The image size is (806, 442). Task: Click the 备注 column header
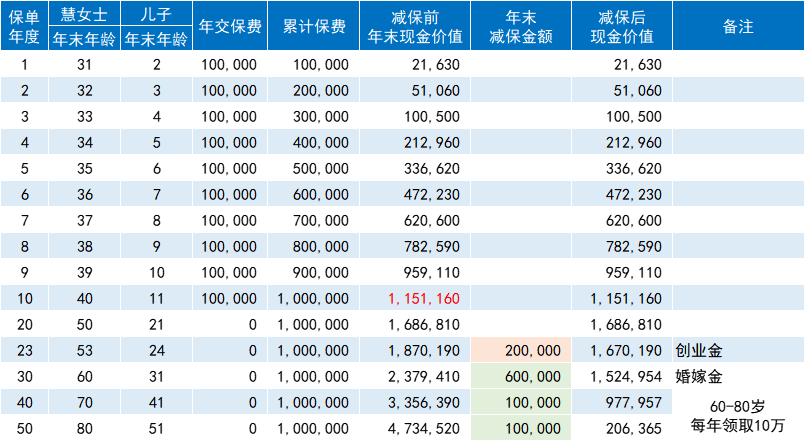point(737,27)
